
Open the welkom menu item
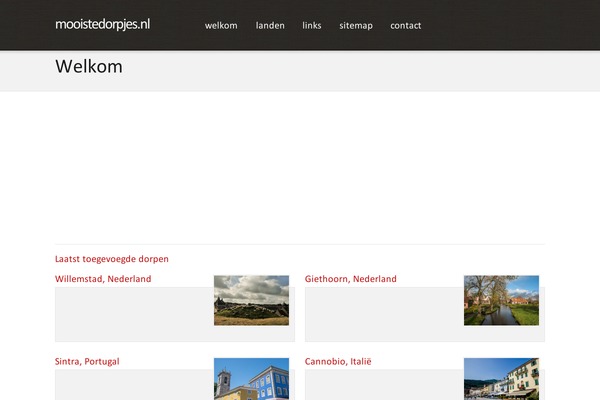[x=221, y=26]
